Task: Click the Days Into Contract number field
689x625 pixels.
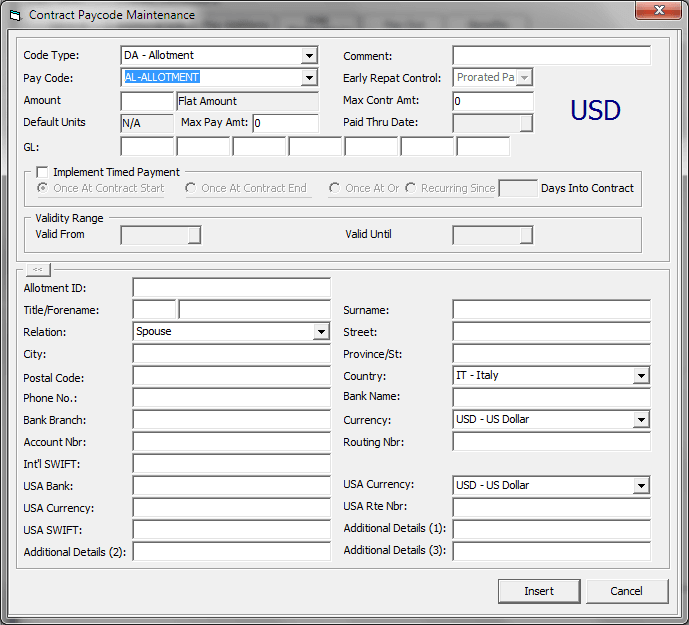Action: pyautogui.click(x=518, y=188)
